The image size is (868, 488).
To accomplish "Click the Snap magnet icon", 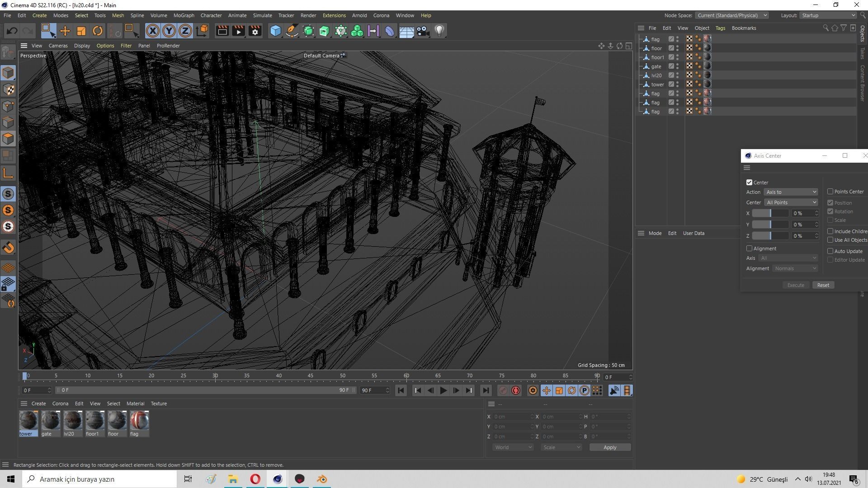I will (8, 248).
